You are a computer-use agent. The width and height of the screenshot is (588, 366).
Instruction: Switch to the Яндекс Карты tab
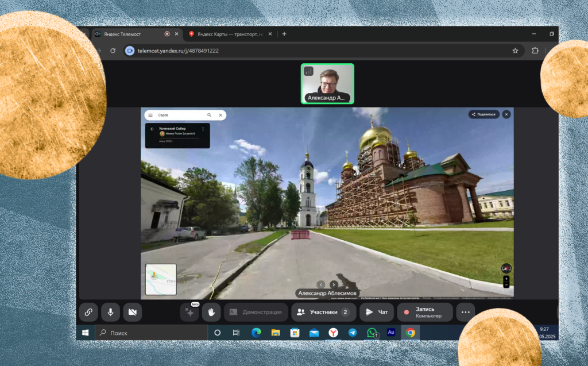[231, 34]
